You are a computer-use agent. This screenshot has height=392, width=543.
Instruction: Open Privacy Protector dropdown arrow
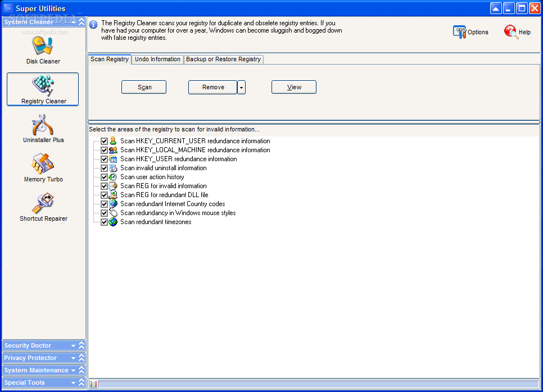pos(73,358)
